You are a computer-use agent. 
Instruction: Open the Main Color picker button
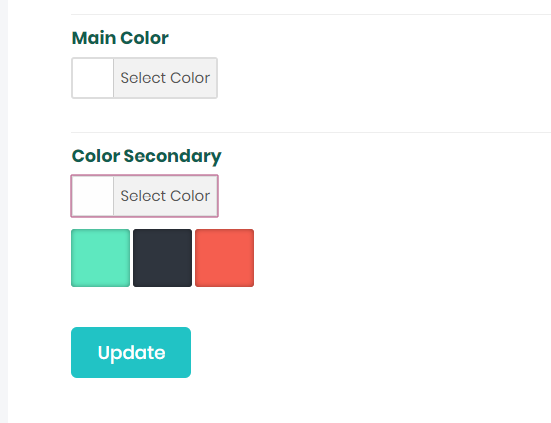click(x=144, y=78)
